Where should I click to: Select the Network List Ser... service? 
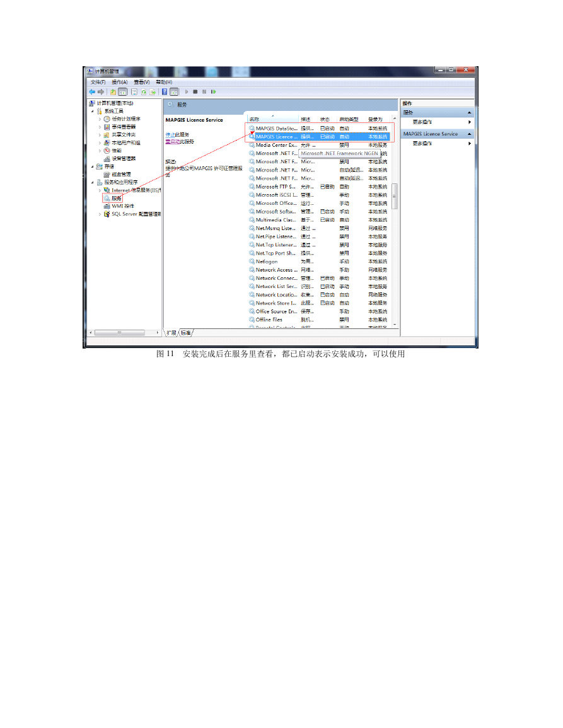click(318, 286)
